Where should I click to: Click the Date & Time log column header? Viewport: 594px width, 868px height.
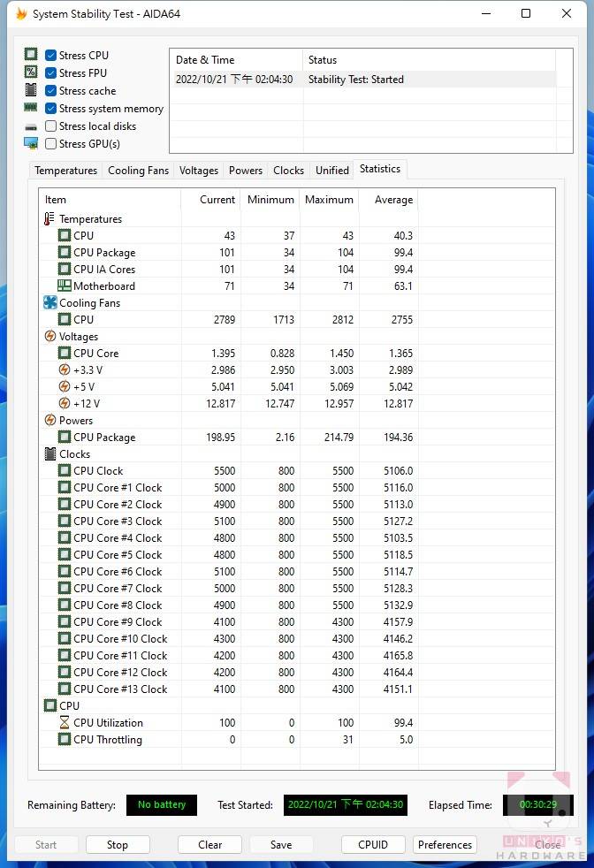236,60
